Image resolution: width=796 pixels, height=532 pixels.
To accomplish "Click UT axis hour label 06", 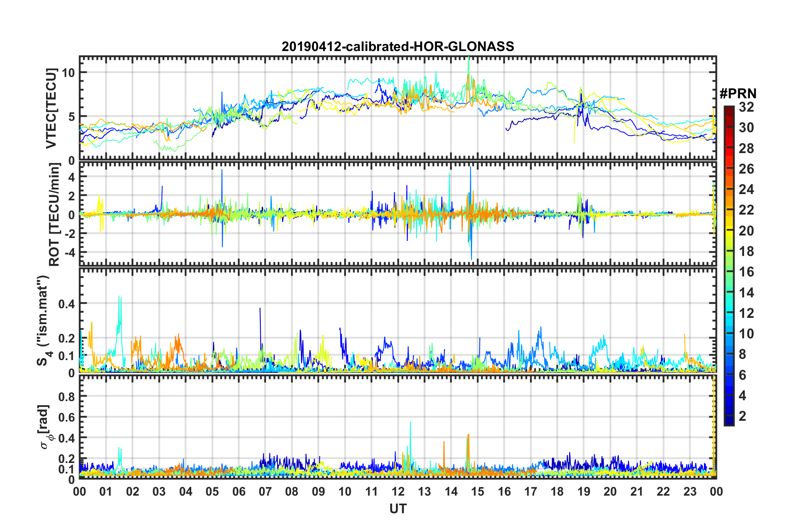I will (239, 491).
